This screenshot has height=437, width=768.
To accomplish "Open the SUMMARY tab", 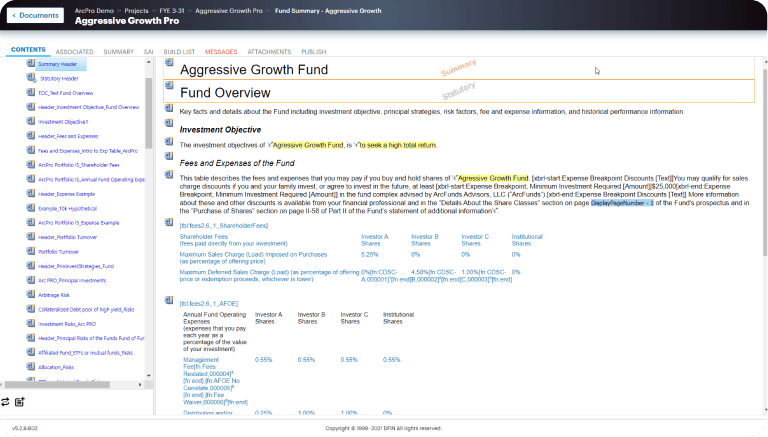I will tap(119, 51).
